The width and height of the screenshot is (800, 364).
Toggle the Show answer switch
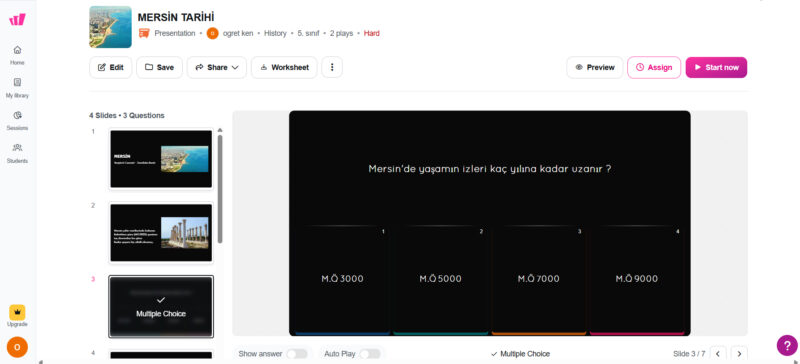[296, 354]
